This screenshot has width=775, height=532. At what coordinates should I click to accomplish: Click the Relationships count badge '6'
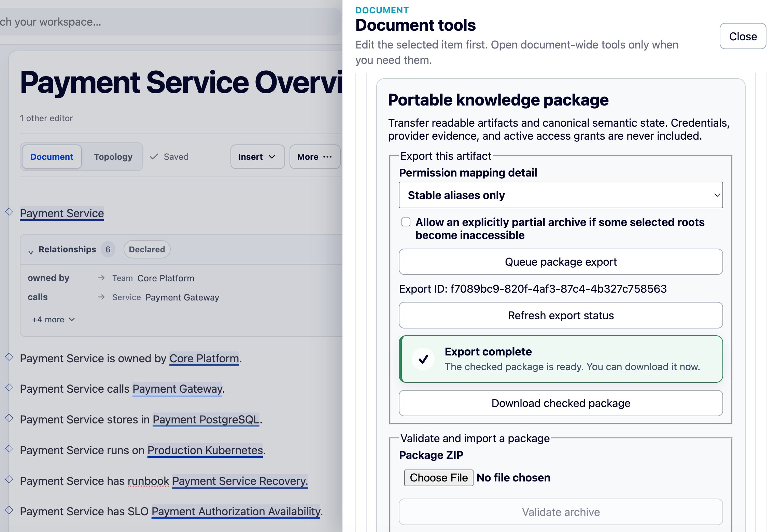[108, 249]
